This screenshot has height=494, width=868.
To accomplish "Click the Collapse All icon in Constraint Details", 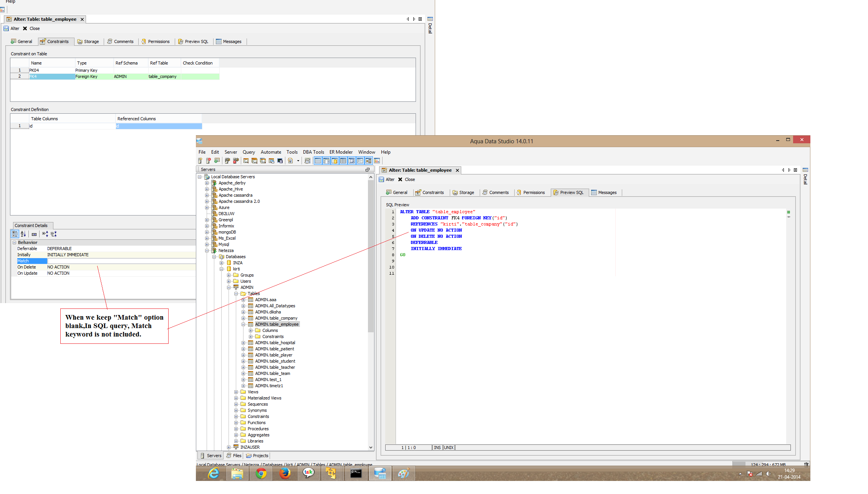I will [54, 234].
